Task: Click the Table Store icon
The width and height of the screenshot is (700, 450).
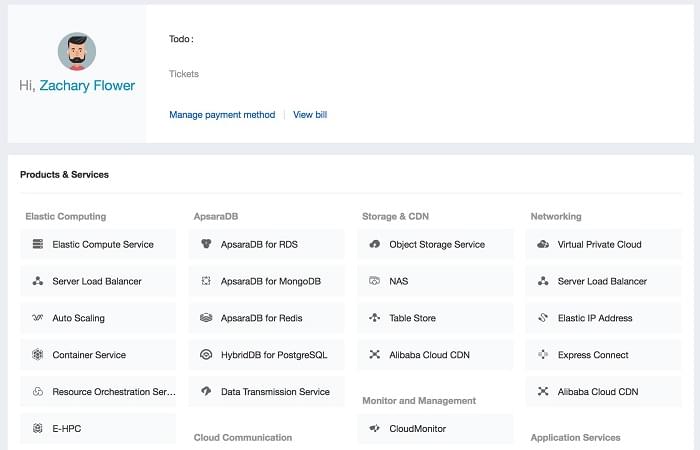Action: point(375,317)
